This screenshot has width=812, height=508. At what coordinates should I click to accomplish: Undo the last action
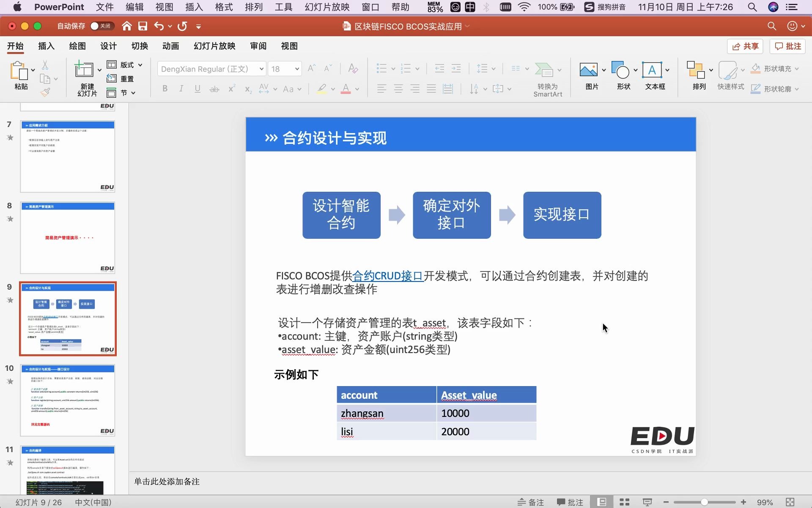click(159, 26)
